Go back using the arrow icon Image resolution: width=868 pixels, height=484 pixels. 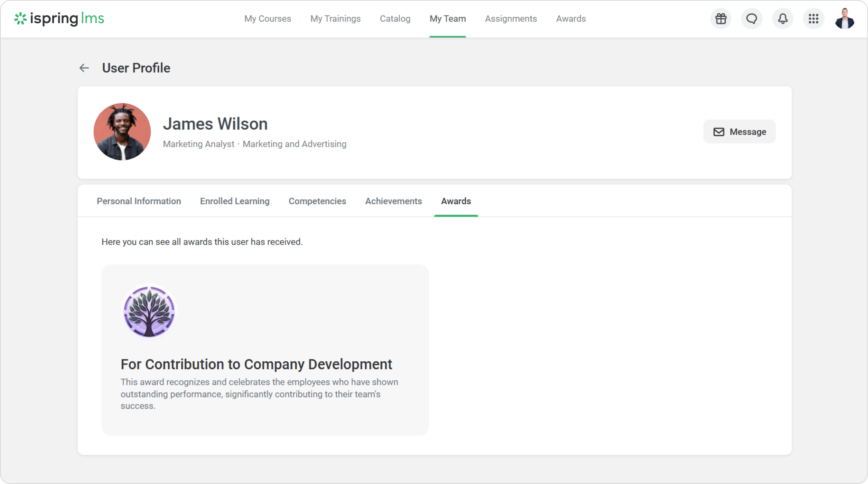tap(84, 68)
